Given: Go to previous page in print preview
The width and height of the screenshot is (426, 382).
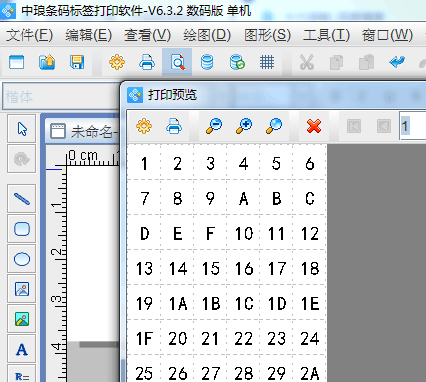Looking at the screenshot, I should pos(384,126).
